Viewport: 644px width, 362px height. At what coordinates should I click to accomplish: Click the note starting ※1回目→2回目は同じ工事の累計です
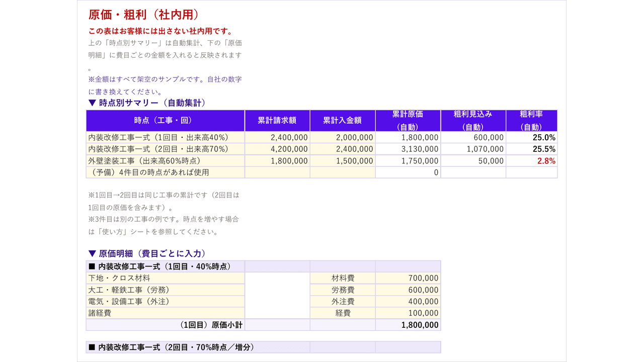(x=164, y=201)
